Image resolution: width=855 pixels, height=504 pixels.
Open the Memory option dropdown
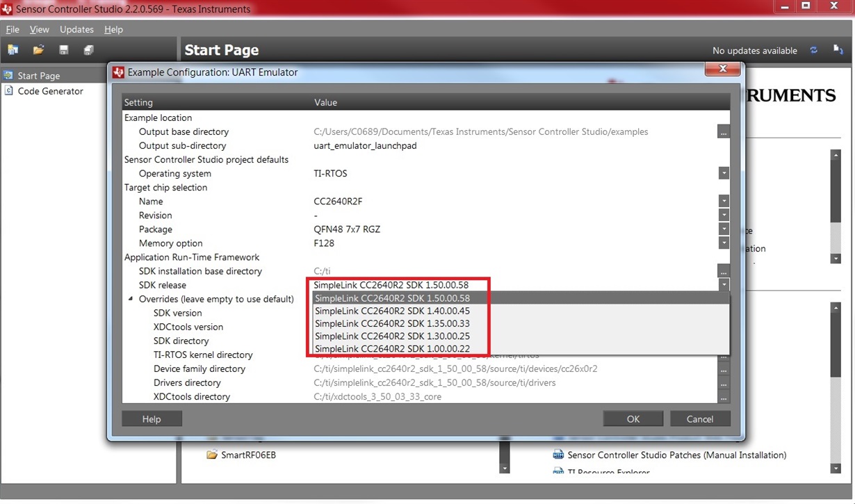click(x=724, y=243)
